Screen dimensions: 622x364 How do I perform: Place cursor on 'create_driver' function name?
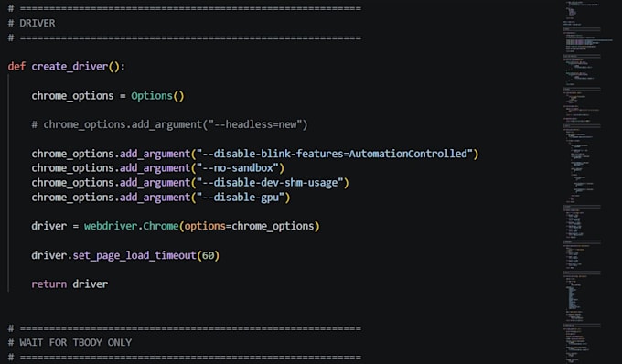coord(70,67)
